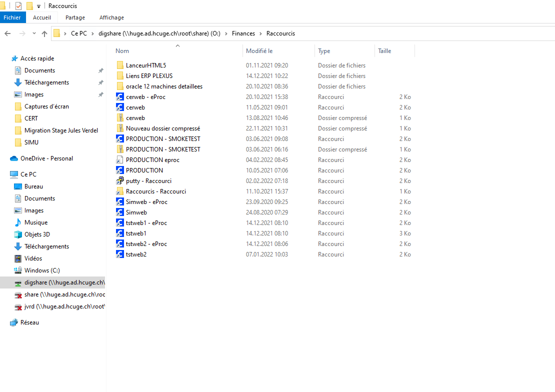This screenshot has height=392, width=555.
Task: Click the Objets 3D cube icon
Action: [x=18, y=234]
